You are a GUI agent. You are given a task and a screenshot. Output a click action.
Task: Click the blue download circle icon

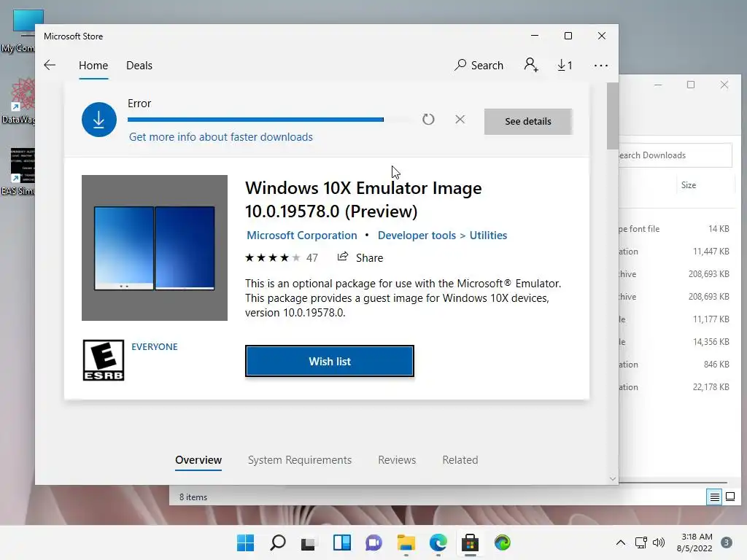tap(99, 120)
